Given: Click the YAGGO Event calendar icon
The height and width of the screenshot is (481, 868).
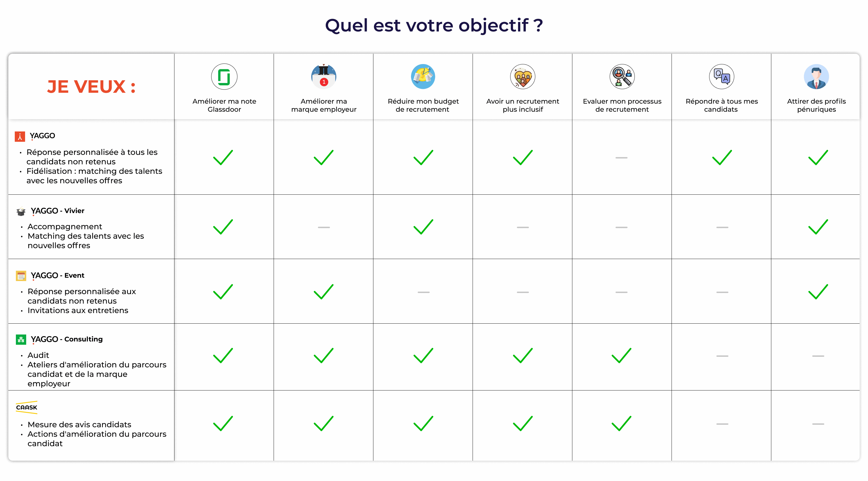Looking at the screenshot, I should point(21,276).
